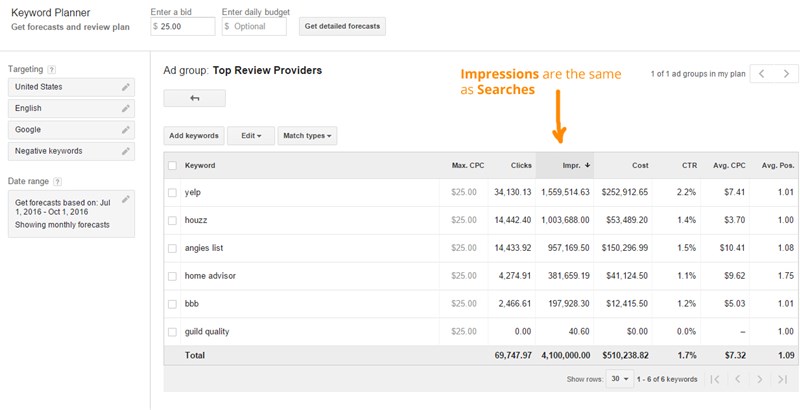Open the Show rows 30 dropdown

coord(619,379)
